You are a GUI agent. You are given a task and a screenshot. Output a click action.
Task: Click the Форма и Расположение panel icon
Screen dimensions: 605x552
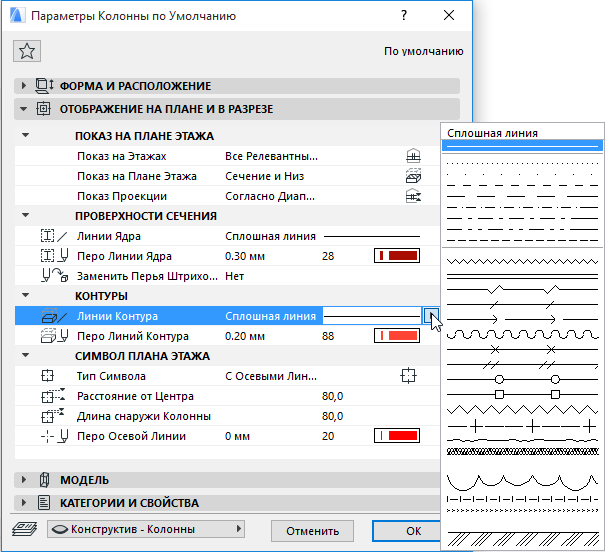click(x=44, y=86)
